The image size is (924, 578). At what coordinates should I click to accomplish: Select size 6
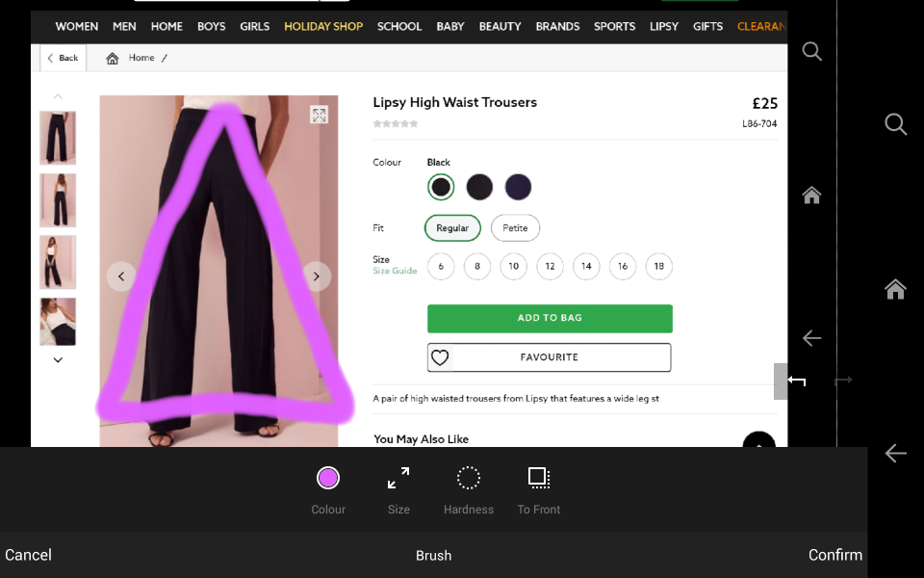[441, 266]
